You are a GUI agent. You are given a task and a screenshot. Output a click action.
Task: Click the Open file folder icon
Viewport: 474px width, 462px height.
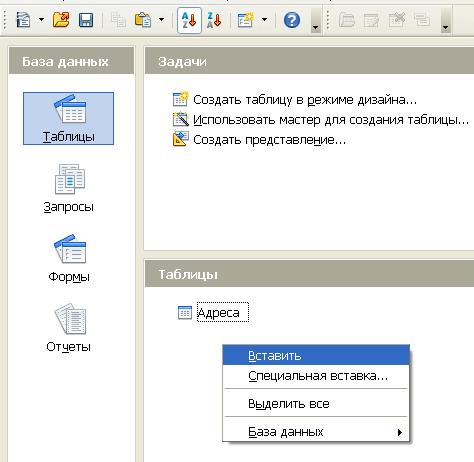(x=61, y=20)
